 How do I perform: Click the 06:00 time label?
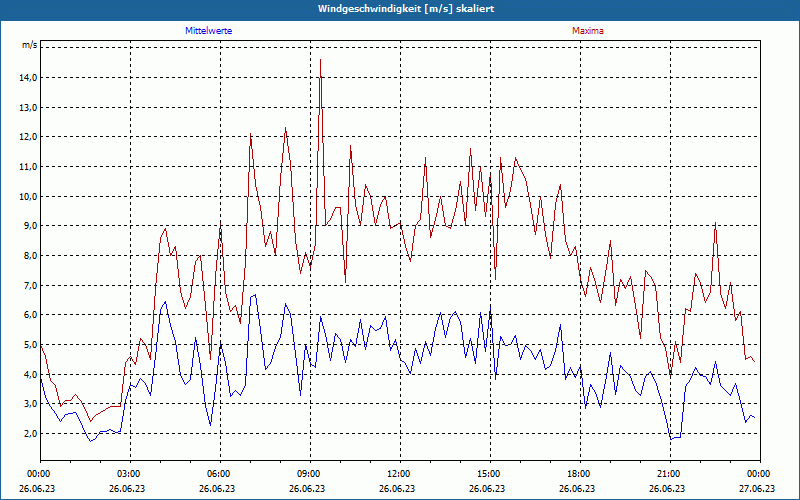click(x=220, y=474)
